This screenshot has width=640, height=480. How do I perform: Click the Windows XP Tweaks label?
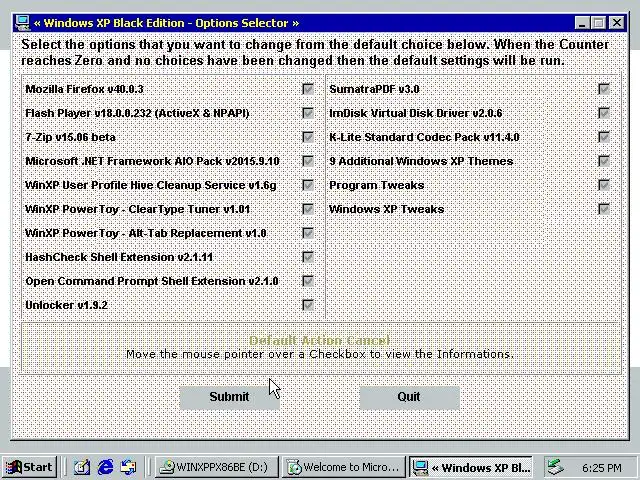pyautogui.click(x=387, y=209)
